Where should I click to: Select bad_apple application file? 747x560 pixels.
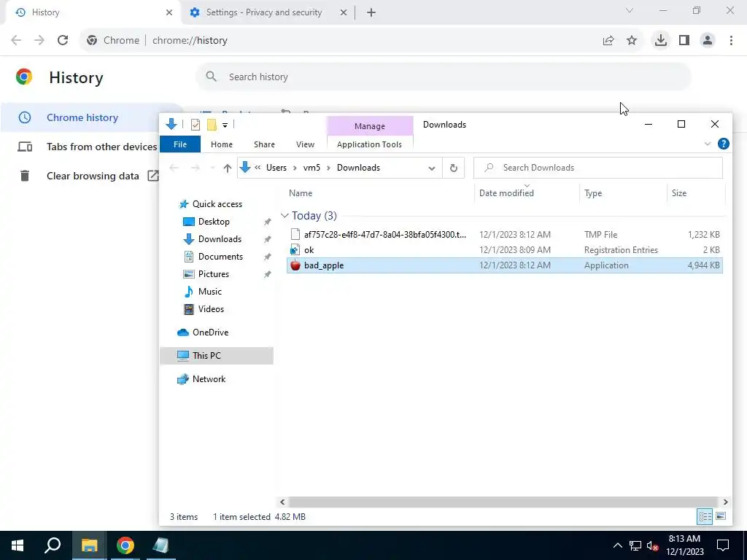point(505,265)
